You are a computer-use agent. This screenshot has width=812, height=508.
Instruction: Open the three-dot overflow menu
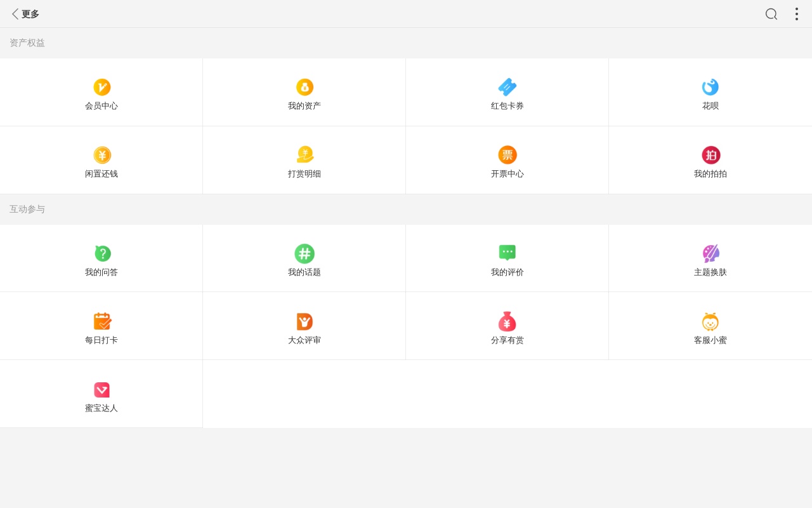coord(797,14)
